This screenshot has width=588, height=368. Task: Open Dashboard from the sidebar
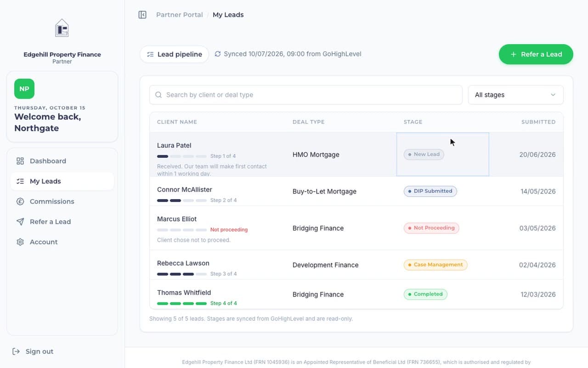[62, 161]
